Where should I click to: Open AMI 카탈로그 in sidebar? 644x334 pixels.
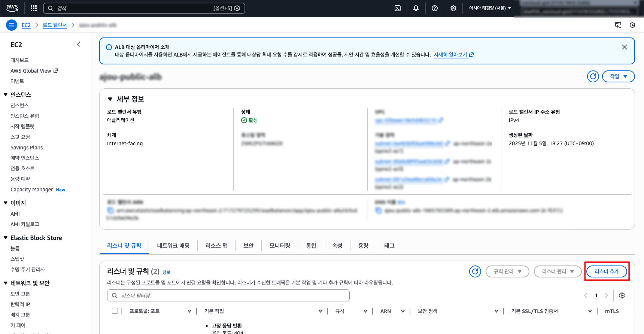click(25, 224)
